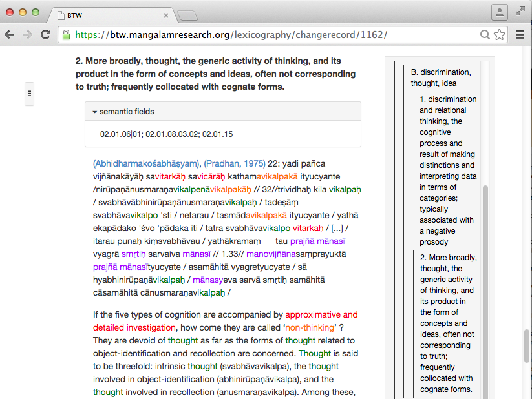The image size is (532, 399).
Task: Minimize the window with yellow button
Action: 23,12
